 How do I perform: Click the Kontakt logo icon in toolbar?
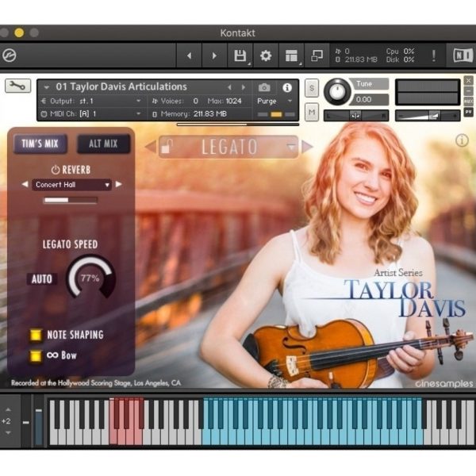9,56
